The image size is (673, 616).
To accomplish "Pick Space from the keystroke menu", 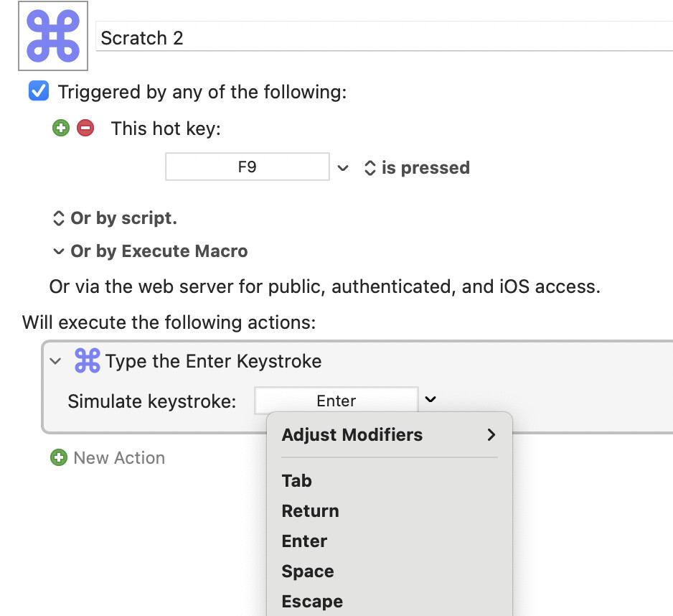I will (x=308, y=571).
